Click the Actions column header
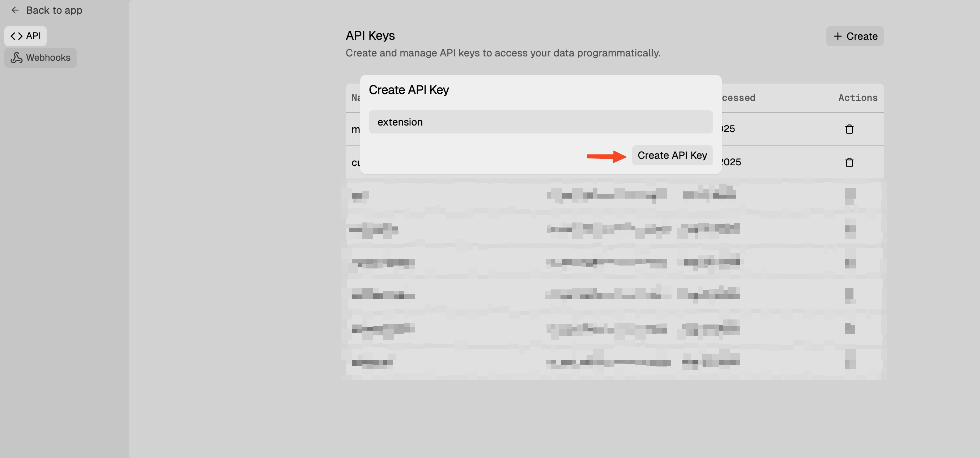The image size is (980, 458). coord(857,98)
